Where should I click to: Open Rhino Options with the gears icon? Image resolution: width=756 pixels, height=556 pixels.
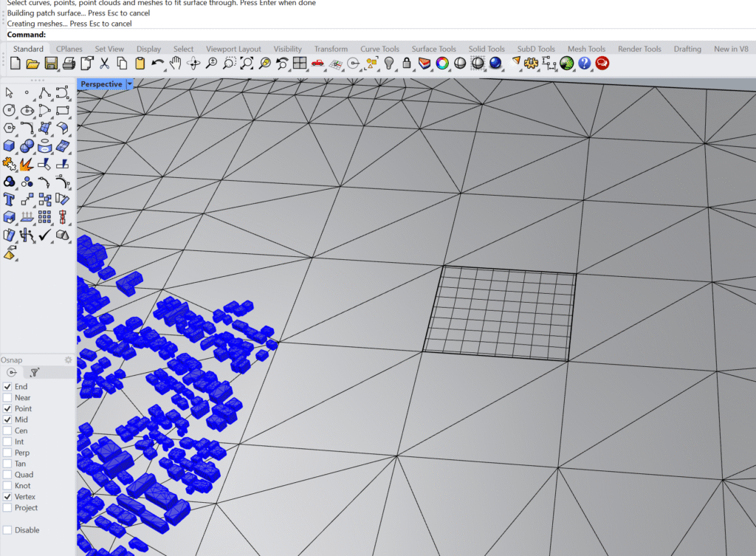coord(530,64)
